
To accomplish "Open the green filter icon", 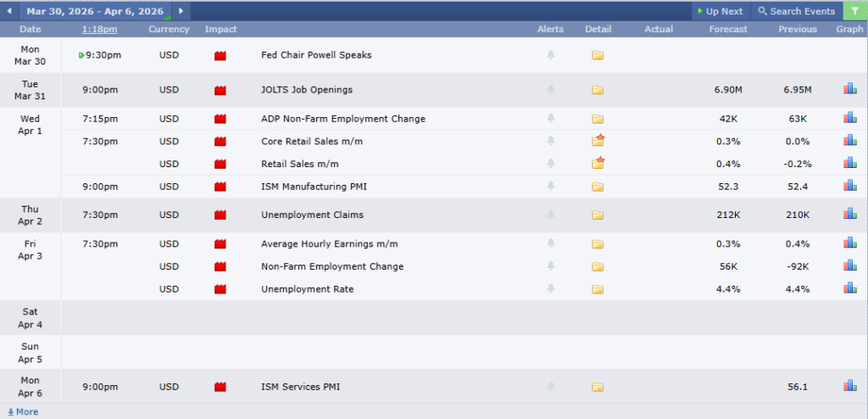I will [854, 11].
